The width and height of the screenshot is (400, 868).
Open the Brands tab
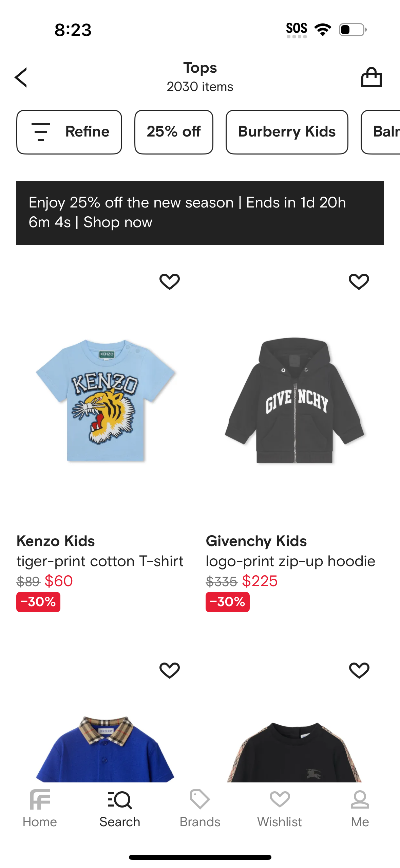200,808
